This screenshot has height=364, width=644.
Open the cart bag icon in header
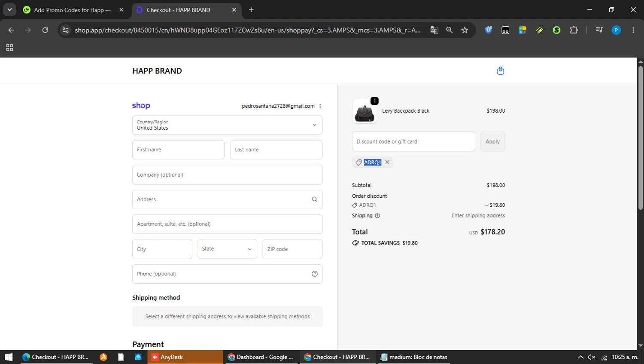coord(500,71)
